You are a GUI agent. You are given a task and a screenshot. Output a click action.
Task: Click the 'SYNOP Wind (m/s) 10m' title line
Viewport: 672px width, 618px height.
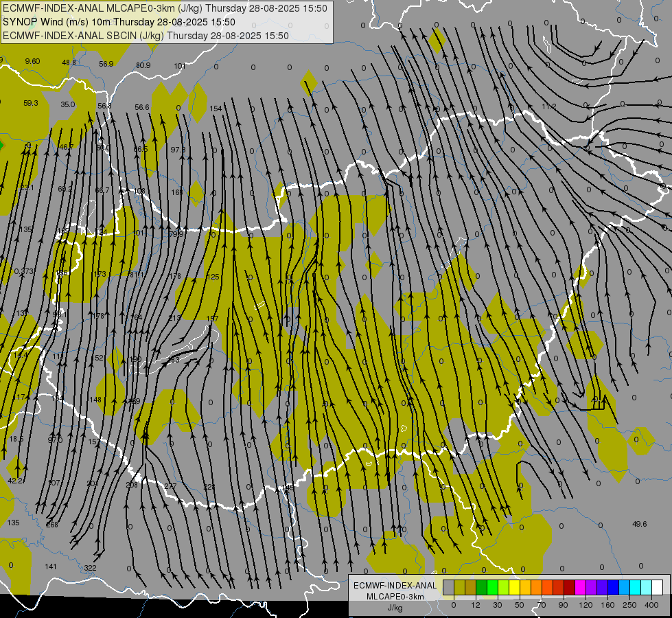pyautogui.click(x=119, y=22)
